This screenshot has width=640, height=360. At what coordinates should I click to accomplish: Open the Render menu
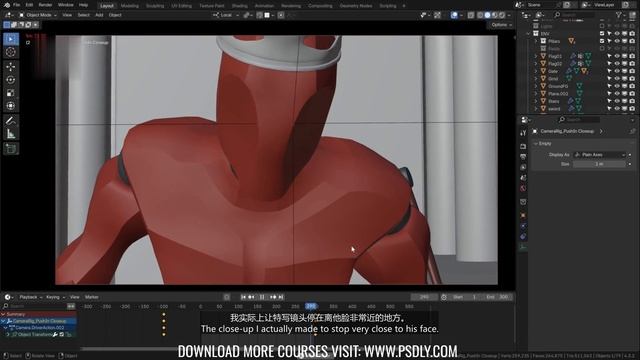pyautogui.click(x=45, y=5)
